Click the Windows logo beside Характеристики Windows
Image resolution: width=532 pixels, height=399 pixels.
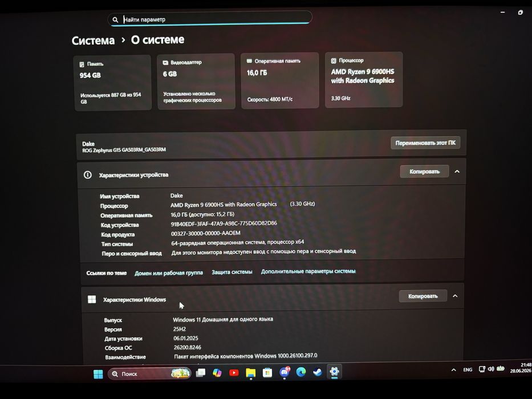92,299
